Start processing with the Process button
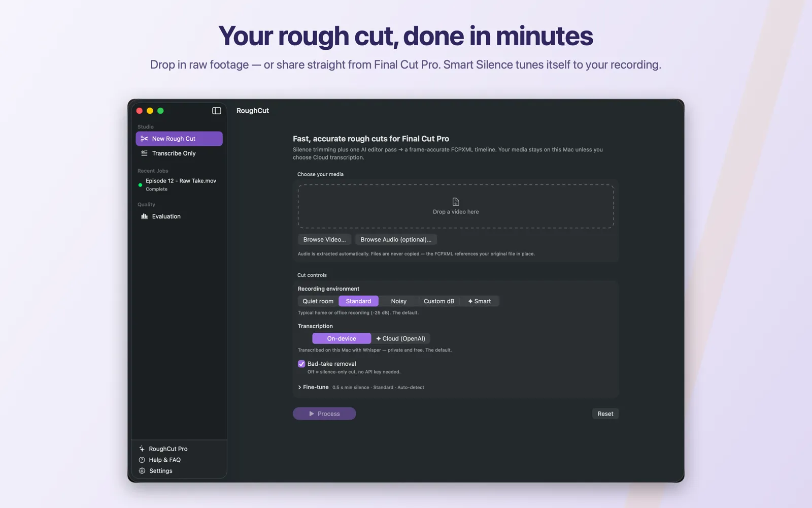 pos(324,414)
